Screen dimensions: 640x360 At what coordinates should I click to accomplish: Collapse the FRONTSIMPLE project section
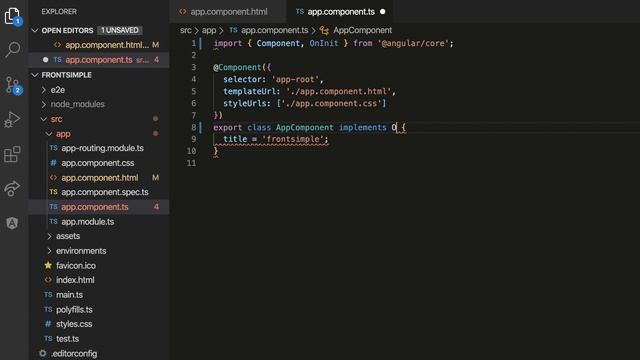pos(35,75)
